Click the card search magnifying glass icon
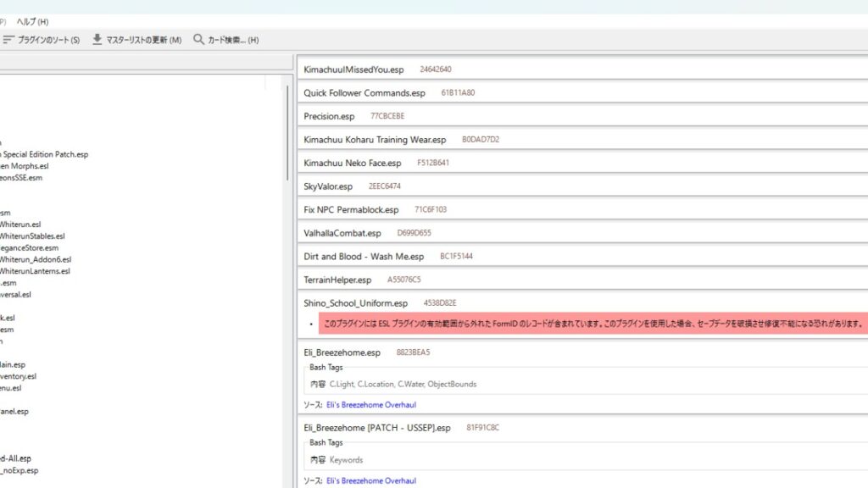868x488 pixels. [x=199, y=40]
